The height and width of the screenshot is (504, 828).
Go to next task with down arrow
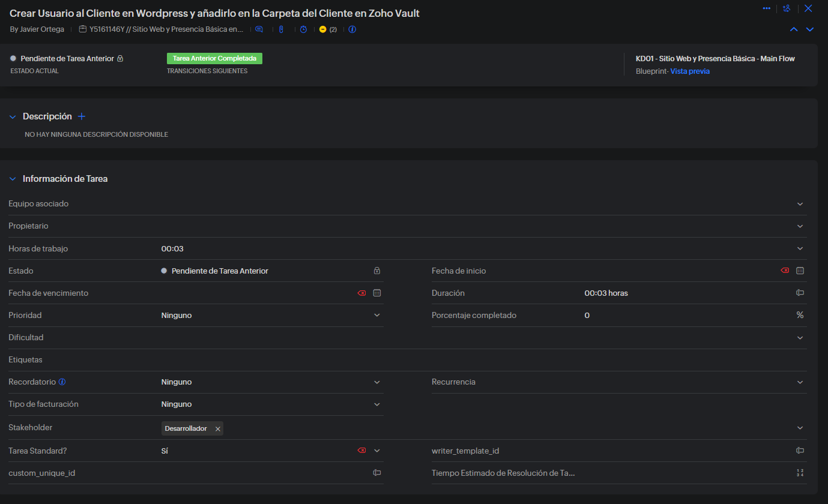pyautogui.click(x=810, y=29)
